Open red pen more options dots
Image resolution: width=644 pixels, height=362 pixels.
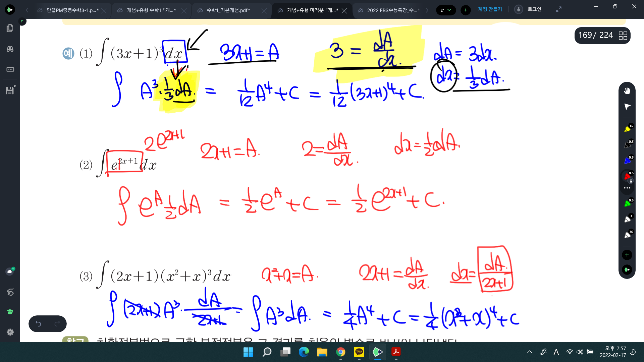tap(627, 188)
